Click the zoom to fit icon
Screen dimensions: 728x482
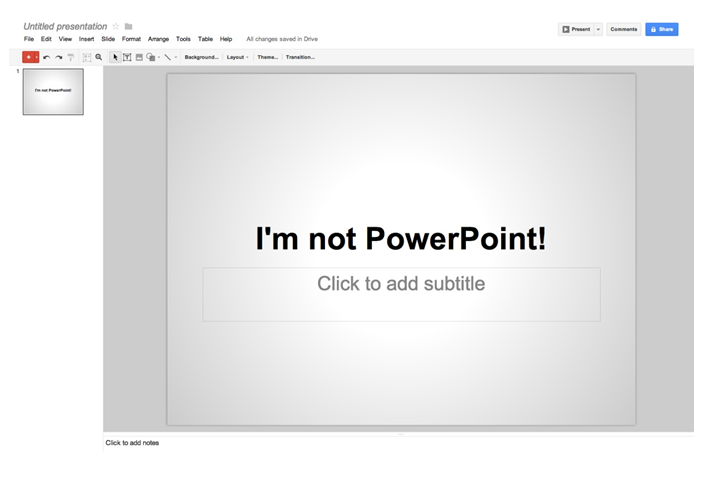(x=86, y=57)
